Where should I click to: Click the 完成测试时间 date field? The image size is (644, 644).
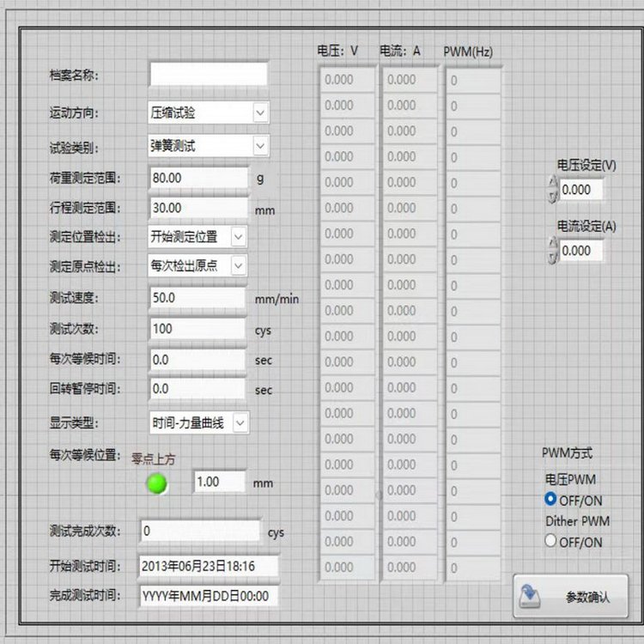click(209, 596)
